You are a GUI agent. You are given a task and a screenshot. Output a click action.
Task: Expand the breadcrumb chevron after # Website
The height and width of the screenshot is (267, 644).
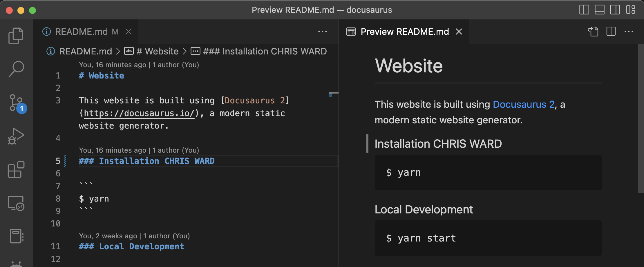[x=184, y=51]
